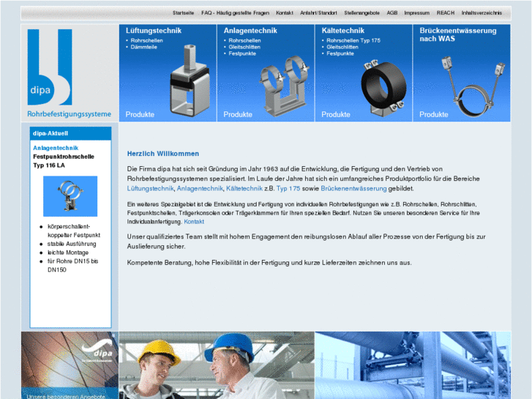Click the blue industrial pipes photo
This screenshot has width=532, height=399.
tap(413, 365)
